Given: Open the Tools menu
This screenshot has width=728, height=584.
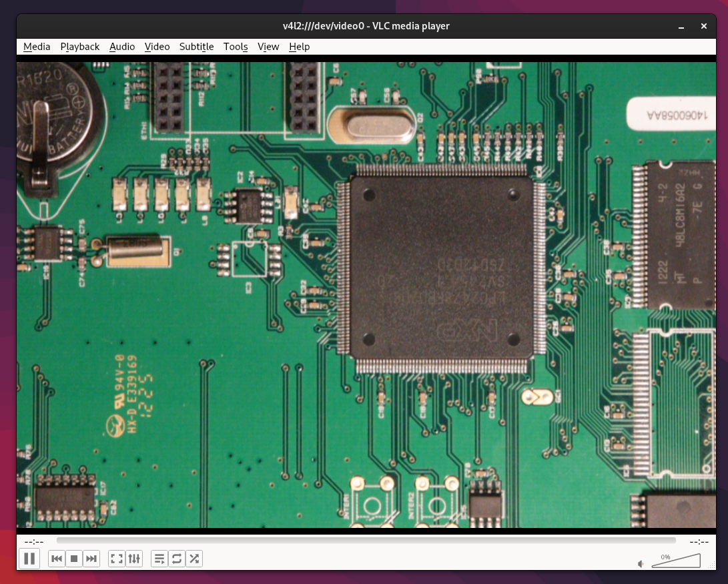Looking at the screenshot, I should click(x=236, y=47).
